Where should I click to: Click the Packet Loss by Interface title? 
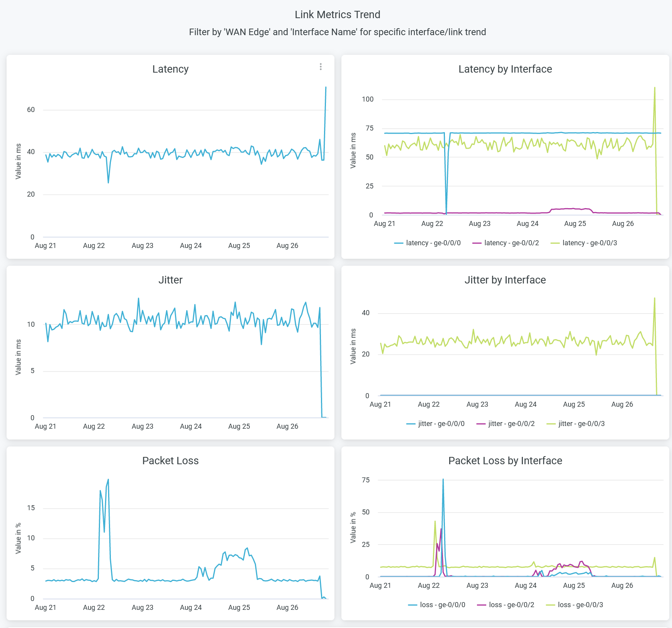[x=505, y=461]
